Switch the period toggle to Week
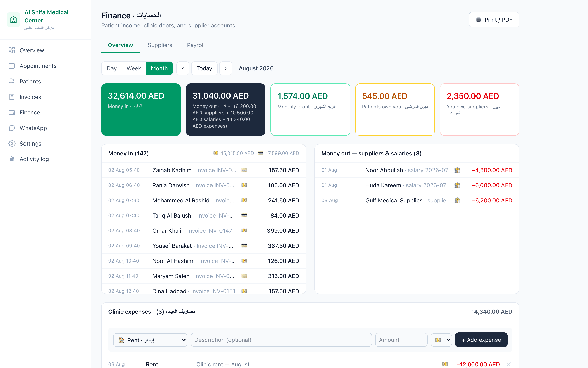Screen dimensions: 588x368 [x=134, y=68]
